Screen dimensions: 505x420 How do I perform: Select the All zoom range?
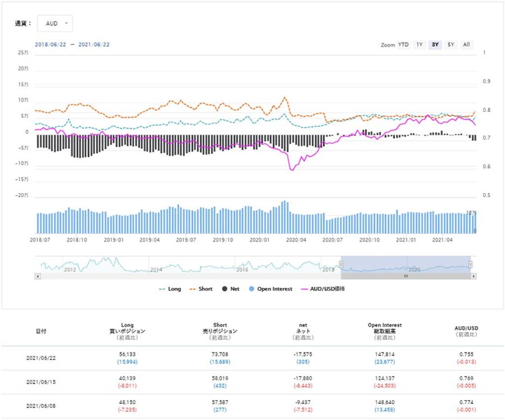(467, 45)
